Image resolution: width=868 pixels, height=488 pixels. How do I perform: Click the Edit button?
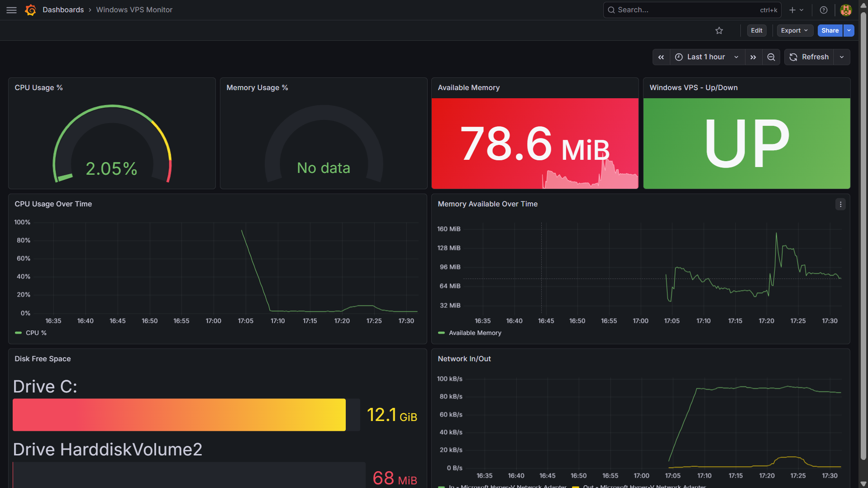(x=756, y=30)
